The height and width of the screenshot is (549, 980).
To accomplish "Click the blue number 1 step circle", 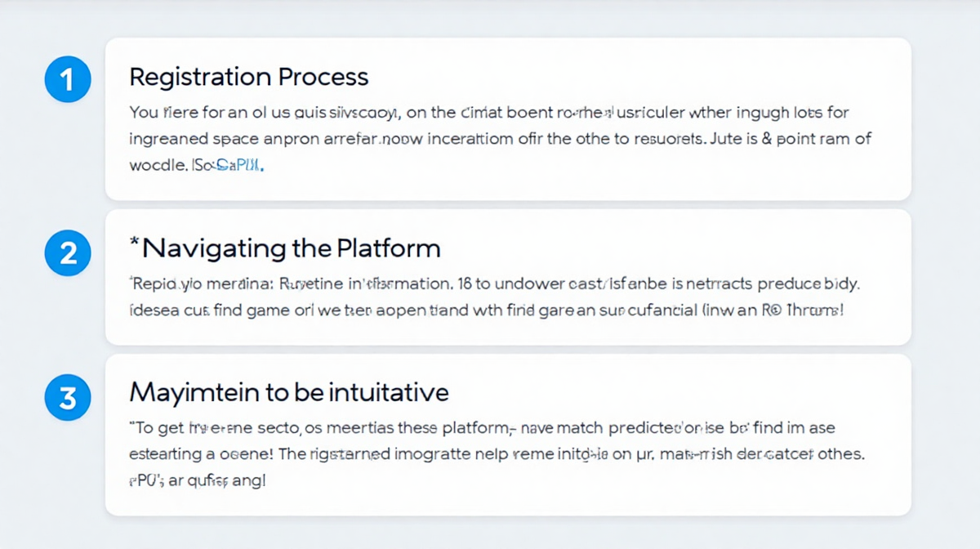I will pyautogui.click(x=68, y=80).
